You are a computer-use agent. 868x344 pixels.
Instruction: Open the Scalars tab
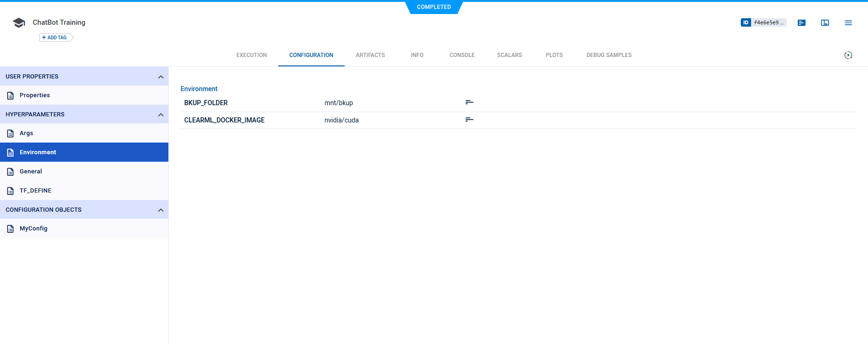click(x=509, y=55)
